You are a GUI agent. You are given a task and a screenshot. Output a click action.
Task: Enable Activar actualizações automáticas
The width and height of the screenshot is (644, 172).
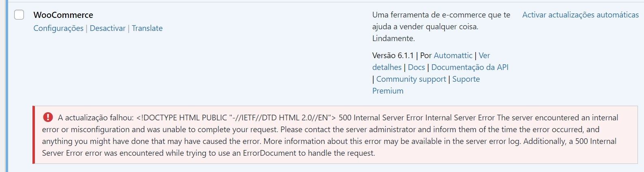(580, 15)
